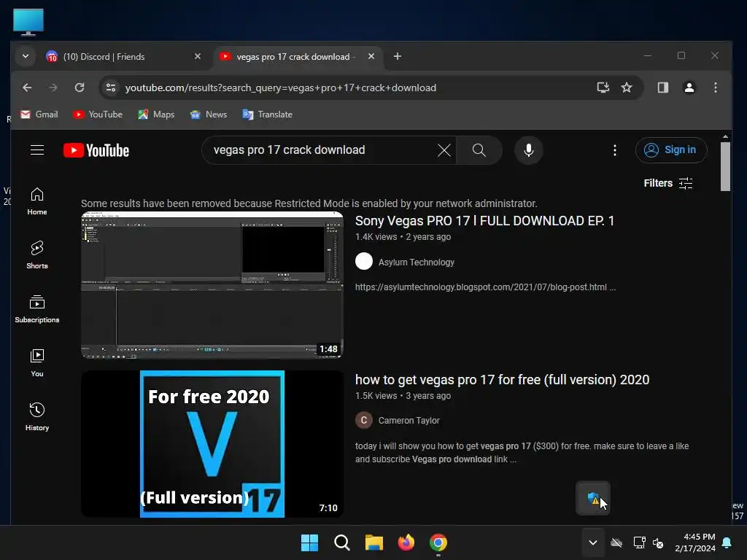This screenshot has width=747, height=560.
Task: Bookmark this tab with the star icon
Action: click(x=627, y=87)
